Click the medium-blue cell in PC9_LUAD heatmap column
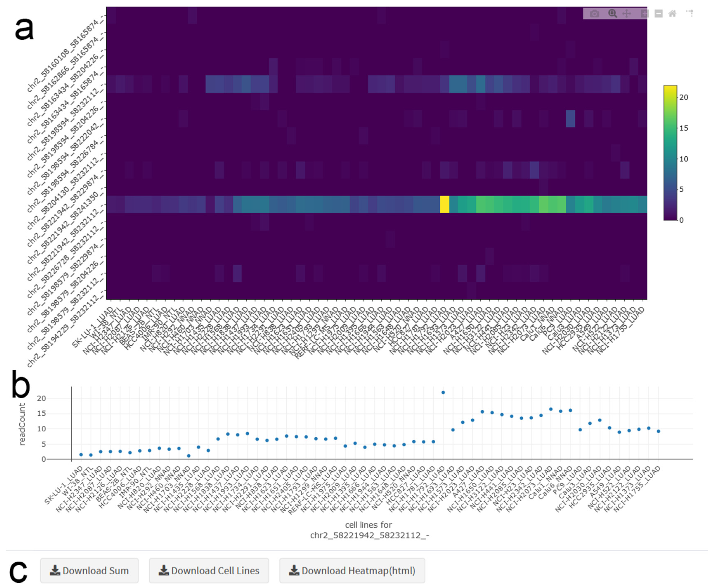Screen dimensions: 715x588 click(570, 119)
